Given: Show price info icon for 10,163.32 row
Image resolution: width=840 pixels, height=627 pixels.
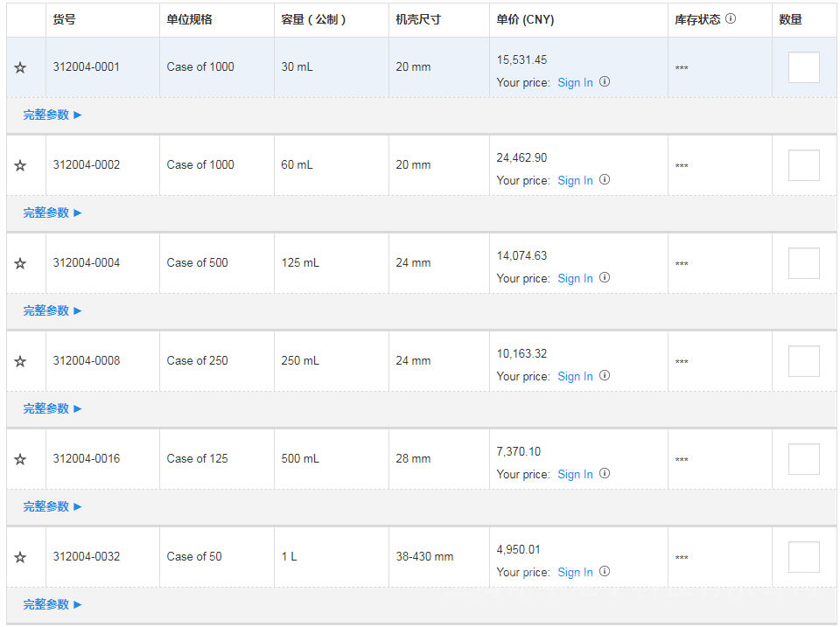Looking at the screenshot, I should 605,376.
